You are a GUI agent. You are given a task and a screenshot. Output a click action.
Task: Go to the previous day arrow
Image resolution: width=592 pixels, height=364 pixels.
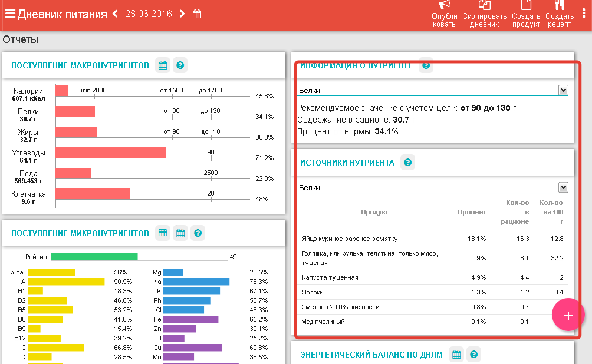(x=115, y=14)
